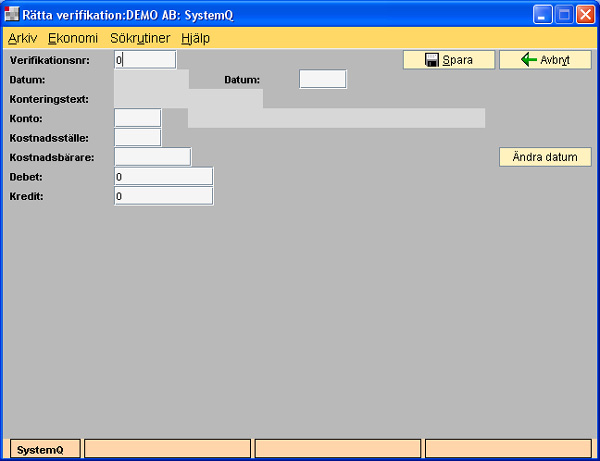Minimize the Rätta verifikation window
600x461 pixels.
pyautogui.click(x=541, y=15)
